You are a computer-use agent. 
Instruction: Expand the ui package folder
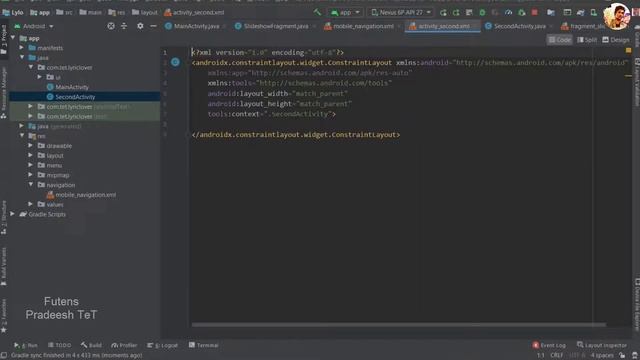[40, 77]
